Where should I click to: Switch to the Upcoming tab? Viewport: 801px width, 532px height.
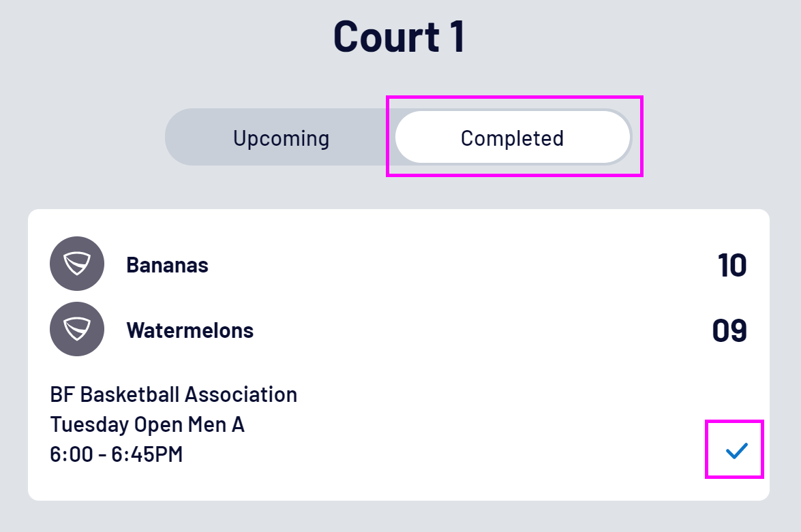pos(281,138)
